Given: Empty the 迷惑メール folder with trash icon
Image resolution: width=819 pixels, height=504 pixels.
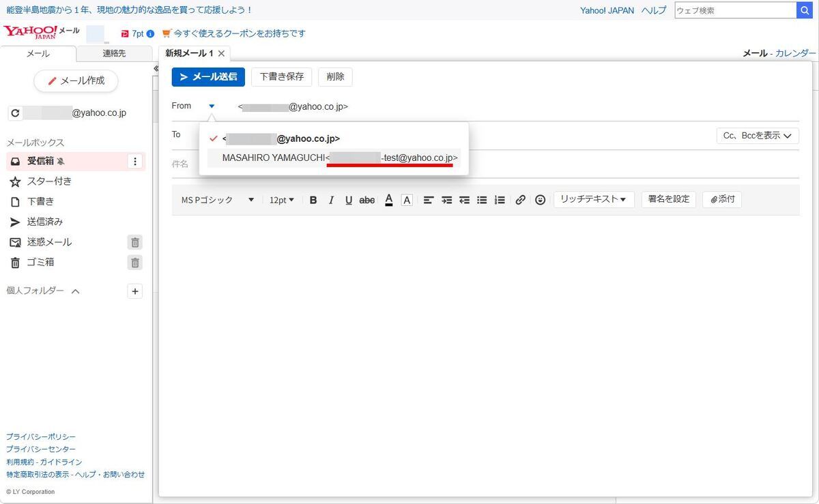Looking at the screenshot, I should (x=135, y=242).
